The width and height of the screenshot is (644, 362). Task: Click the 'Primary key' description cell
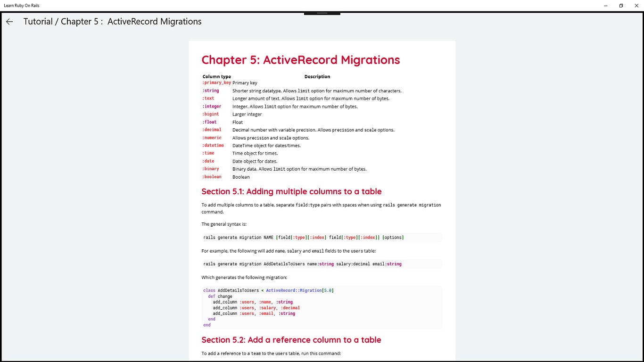tap(245, 83)
